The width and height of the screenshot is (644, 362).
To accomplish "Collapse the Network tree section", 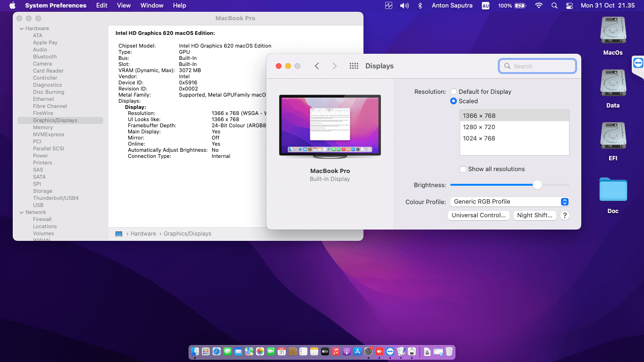I will (21, 213).
